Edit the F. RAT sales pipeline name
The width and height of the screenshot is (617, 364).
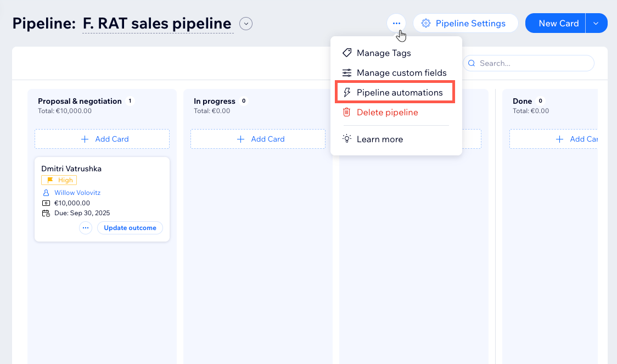pos(158,24)
